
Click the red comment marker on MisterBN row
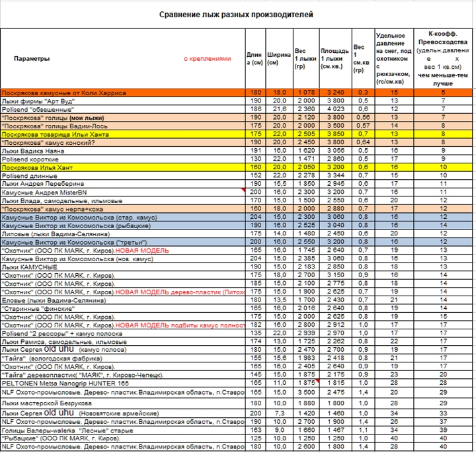(243, 190)
